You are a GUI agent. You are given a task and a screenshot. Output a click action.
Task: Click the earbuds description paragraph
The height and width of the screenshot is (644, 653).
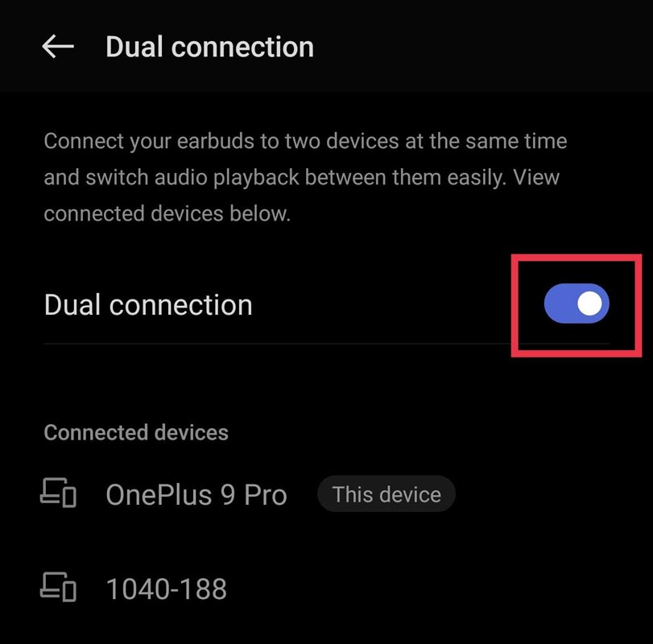click(305, 177)
